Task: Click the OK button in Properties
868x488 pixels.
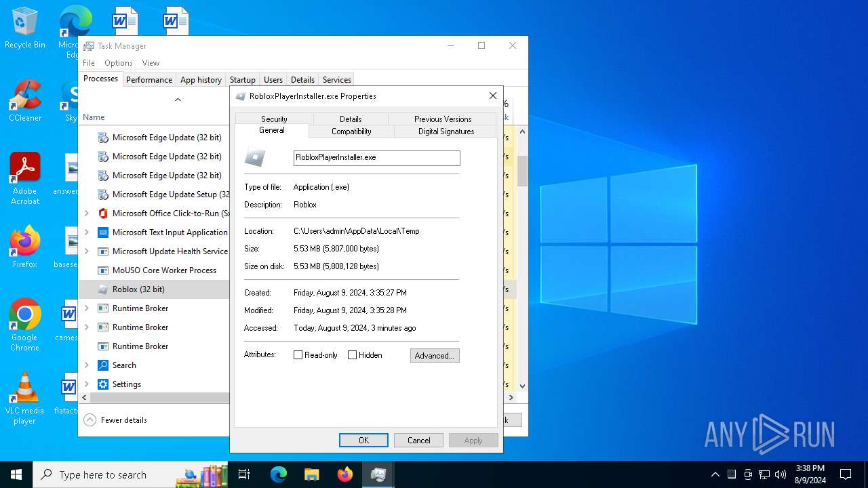Action: pyautogui.click(x=363, y=441)
